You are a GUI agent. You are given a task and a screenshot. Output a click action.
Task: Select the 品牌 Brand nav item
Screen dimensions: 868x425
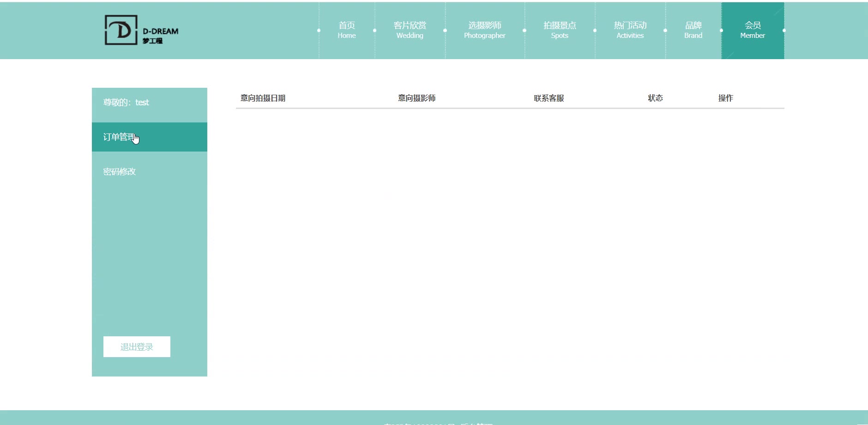pos(693,30)
